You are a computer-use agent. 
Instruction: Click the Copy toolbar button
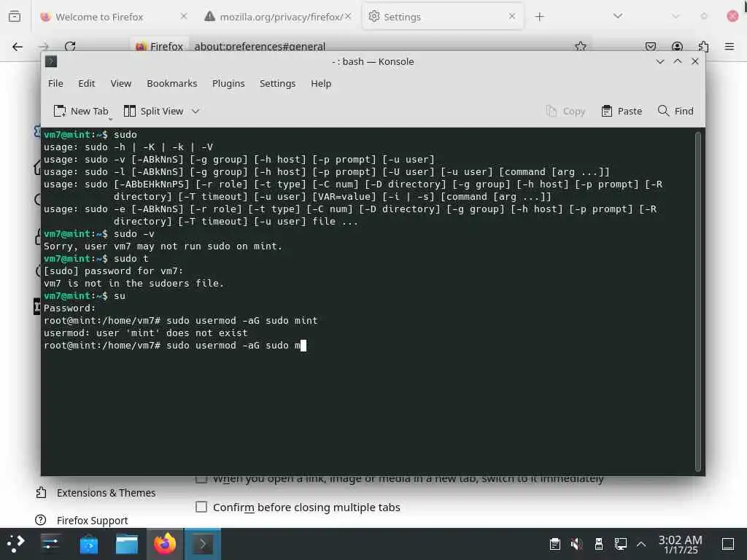(565, 111)
